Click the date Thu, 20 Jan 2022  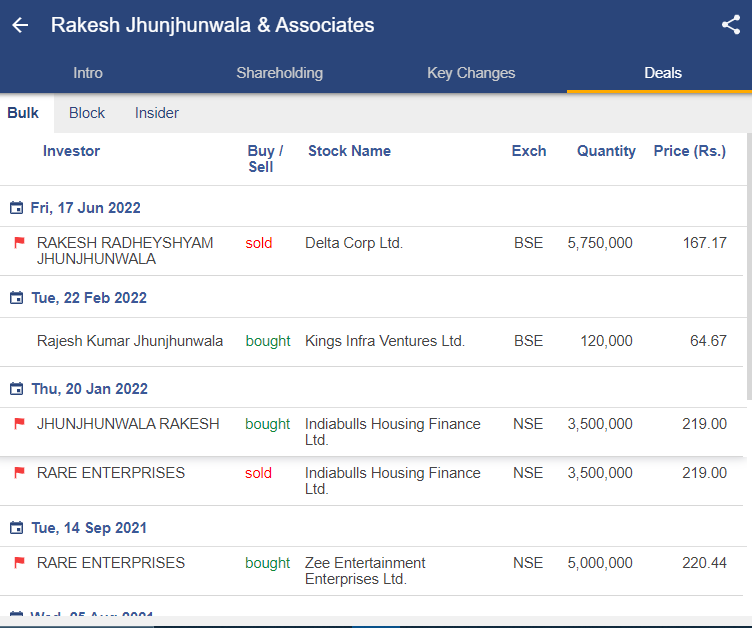click(90, 389)
